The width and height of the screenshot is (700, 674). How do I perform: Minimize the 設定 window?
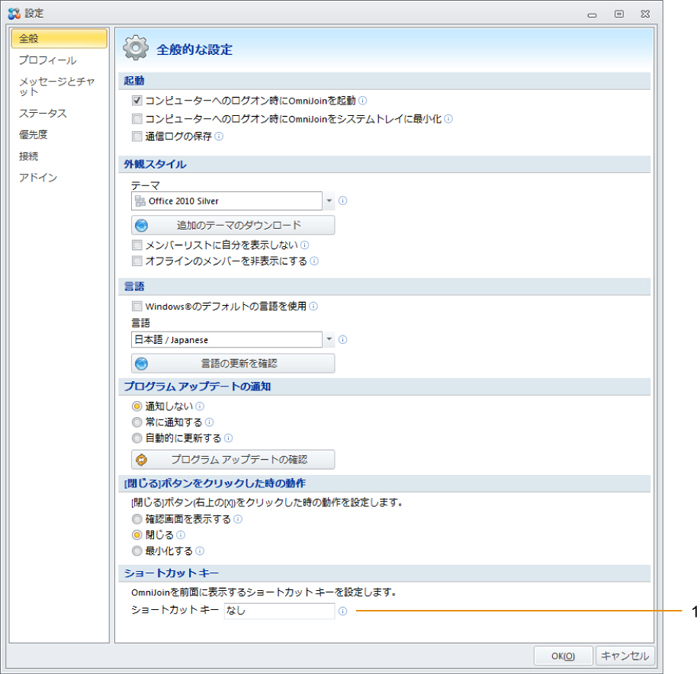(592, 15)
